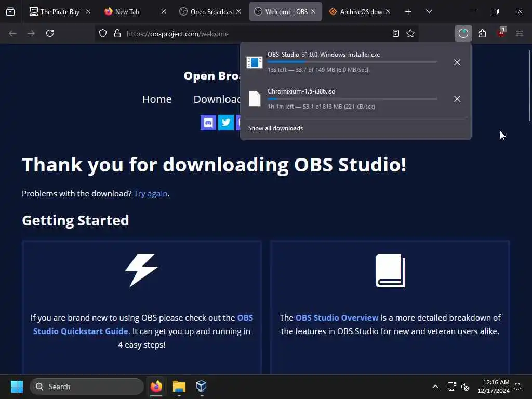Go back with the back arrow
This screenshot has width=532, height=399.
tap(12, 33)
